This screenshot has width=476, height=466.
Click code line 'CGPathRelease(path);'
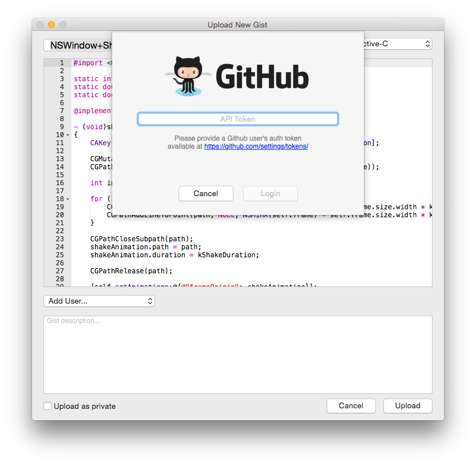(x=131, y=271)
